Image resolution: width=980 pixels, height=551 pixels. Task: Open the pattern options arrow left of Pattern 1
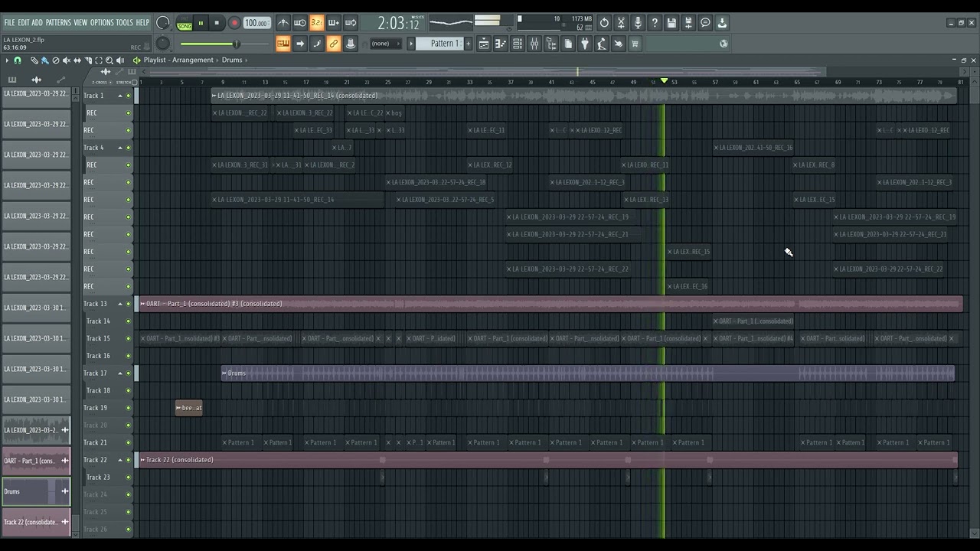click(411, 44)
